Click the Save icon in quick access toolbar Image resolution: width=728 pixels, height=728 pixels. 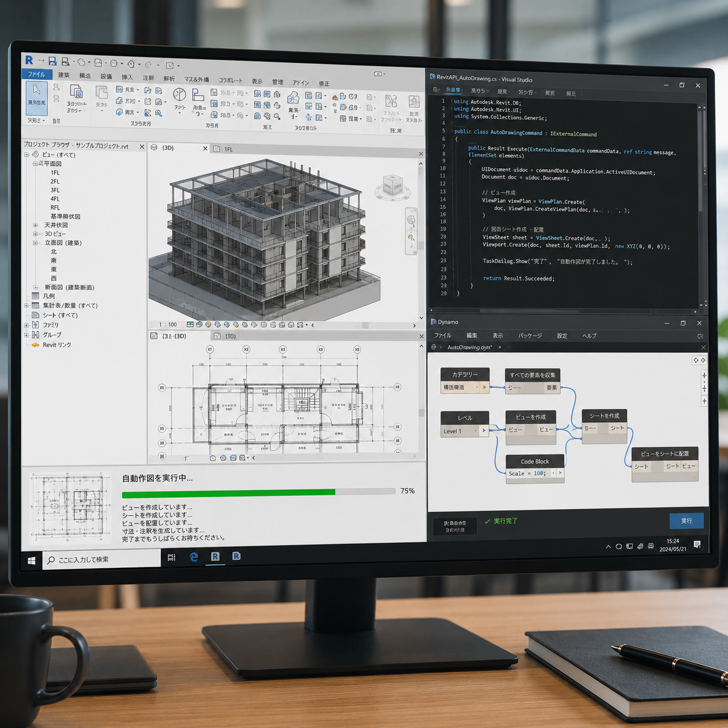(52, 61)
